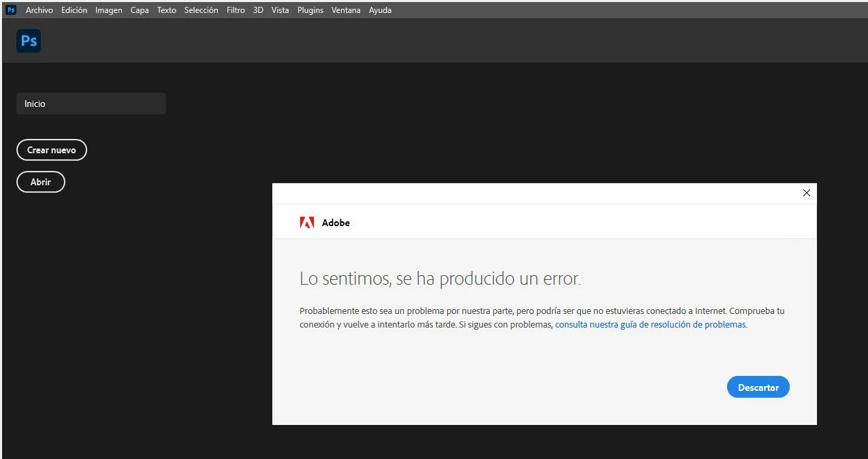Close the Adobe error dialog with X

[807, 193]
